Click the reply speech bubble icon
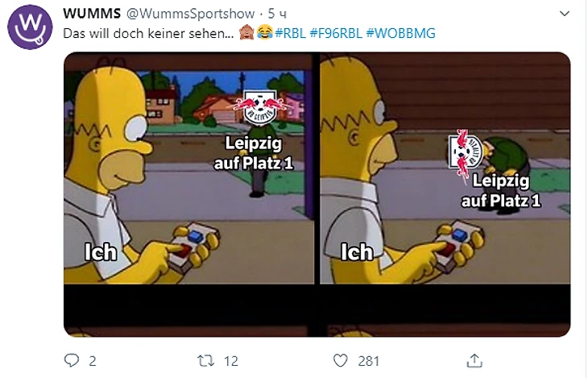Image resolution: width=588 pixels, height=378 pixels. (71, 360)
